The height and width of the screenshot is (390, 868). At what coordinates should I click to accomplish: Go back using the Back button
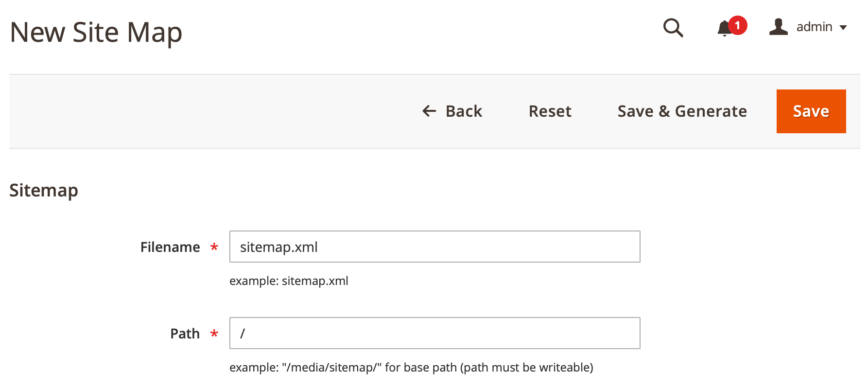click(x=452, y=111)
